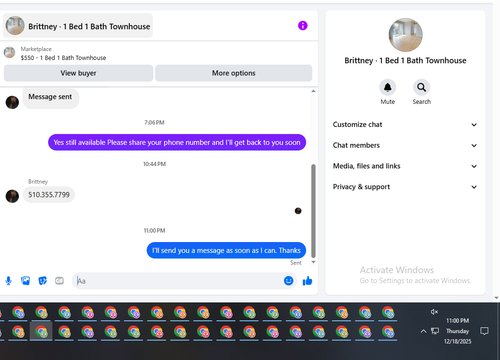This screenshot has width=500, height=360.
Task: Send a thumbs-up like
Action: pos(307,281)
